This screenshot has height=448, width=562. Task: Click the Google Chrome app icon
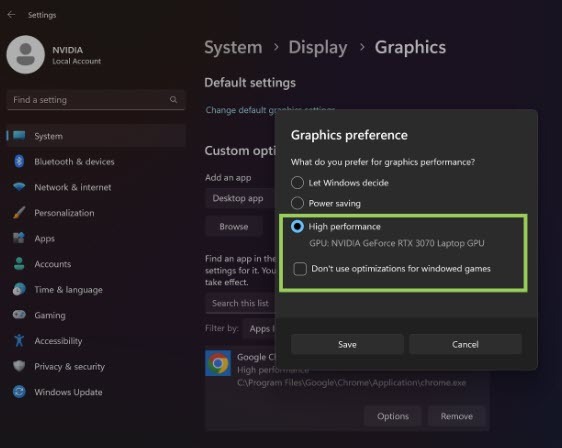[x=218, y=363]
